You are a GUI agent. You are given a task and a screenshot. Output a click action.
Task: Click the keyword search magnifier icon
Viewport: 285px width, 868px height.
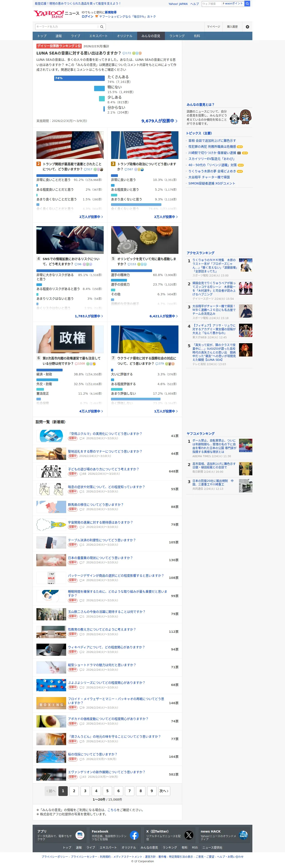[102, 27]
